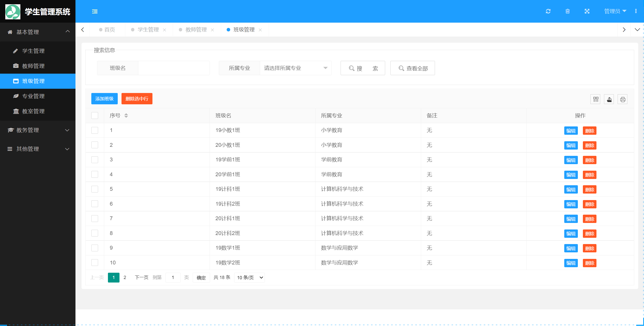Screen dimensions: 644x326
Task: Expand the 其他管理 sidebar group
Action: click(x=38, y=149)
